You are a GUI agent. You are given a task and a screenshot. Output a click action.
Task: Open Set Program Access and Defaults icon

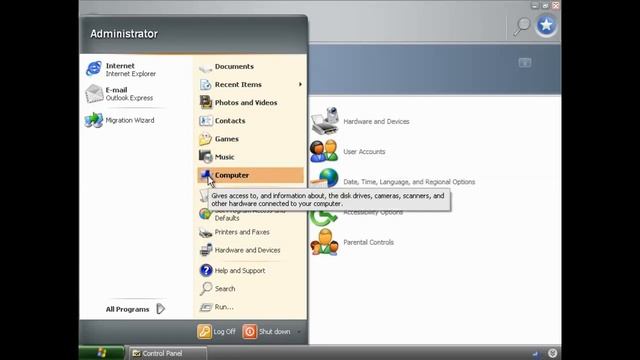[x=205, y=214]
